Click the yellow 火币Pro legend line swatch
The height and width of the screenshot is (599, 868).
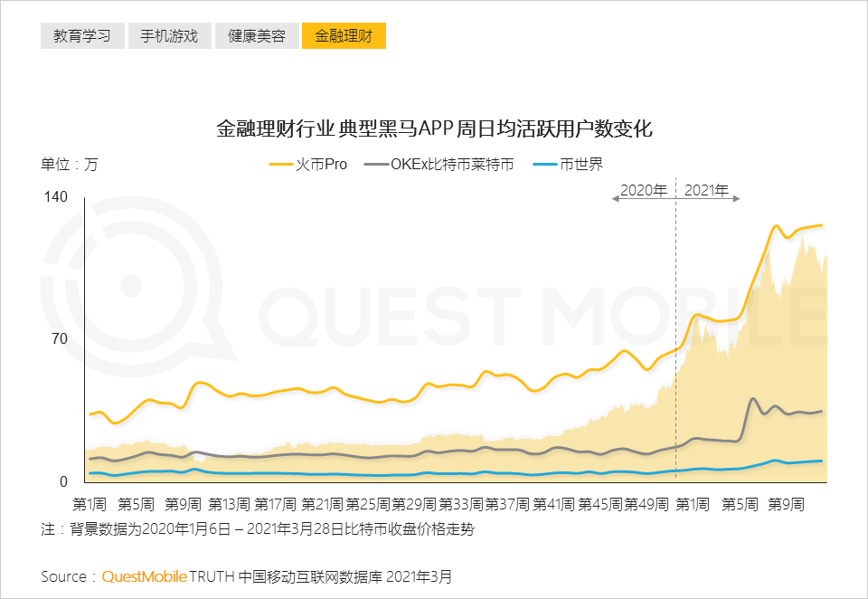click(x=280, y=165)
